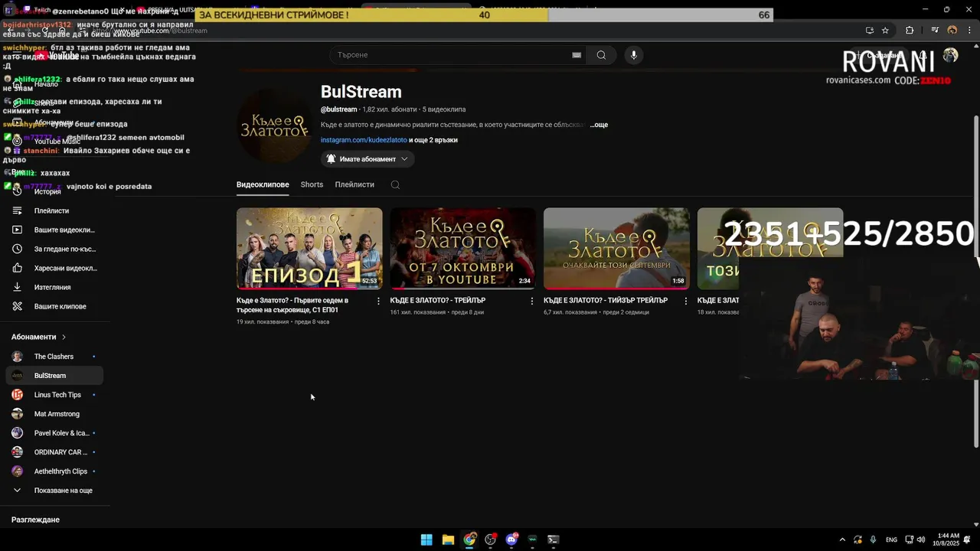Open options menu for ТИЙЗЪР ТРЕЙЛЪР video
This screenshot has height=551, width=980.
(685, 301)
